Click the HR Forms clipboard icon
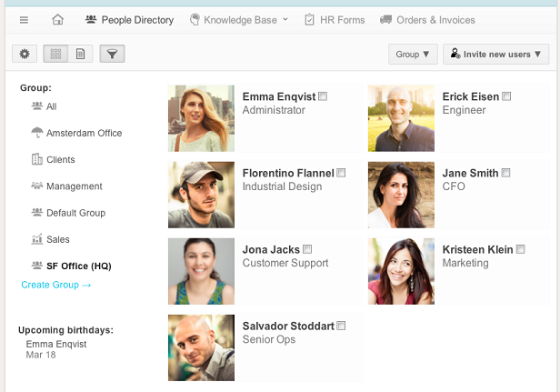Viewport: 560px width, 392px height. click(309, 20)
